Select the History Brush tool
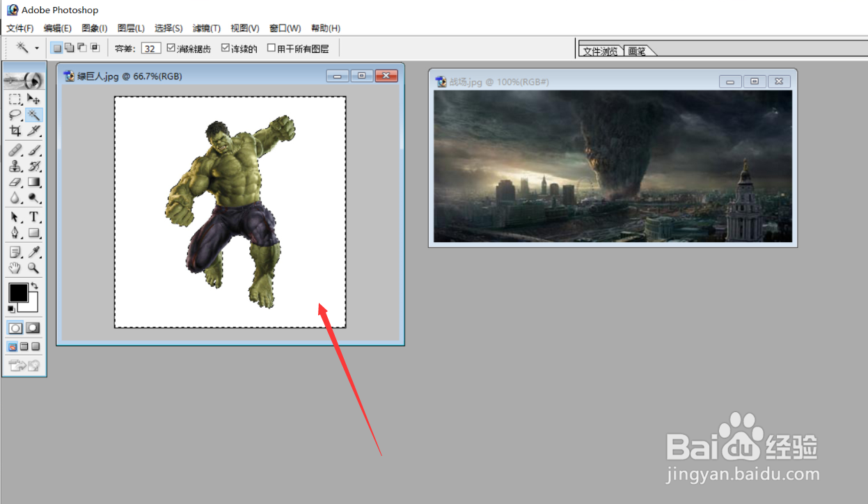The width and height of the screenshot is (868, 504). 33,166
